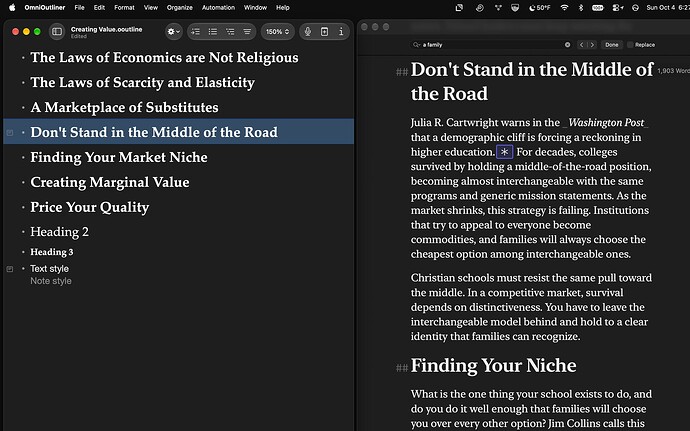Screen dimensions: 690x431
Task: Open the Format menu
Action: point(124,7)
